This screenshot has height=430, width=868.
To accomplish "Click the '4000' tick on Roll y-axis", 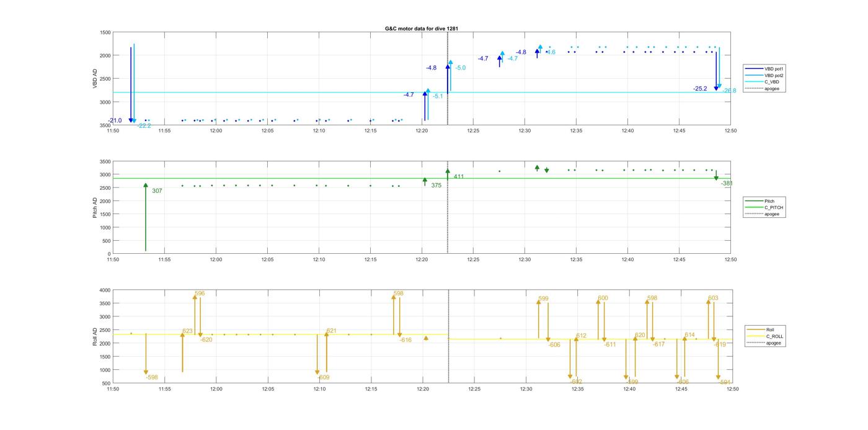I will pyautogui.click(x=105, y=290).
